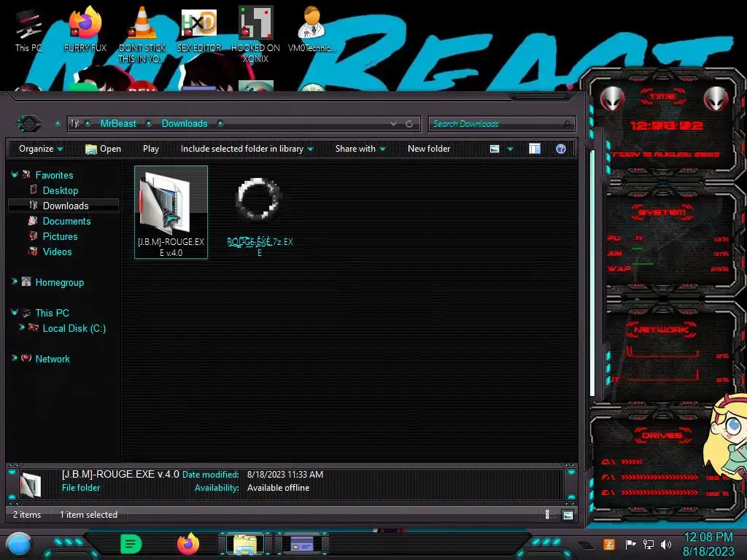This screenshot has width=747, height=560.
Task: Collapse the Favorites tree group
Action: point(15,175)
